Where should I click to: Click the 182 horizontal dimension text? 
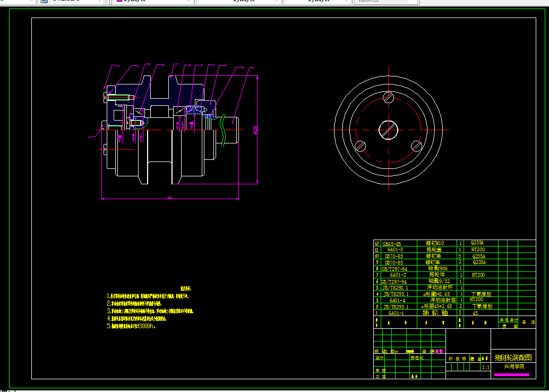click(170, 198)
